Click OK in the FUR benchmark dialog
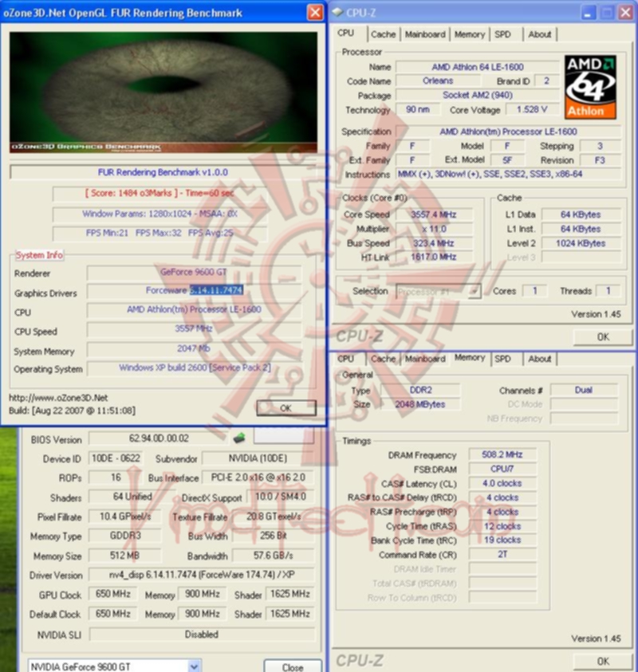This screenshot has height=672, width=638. [286, 408]
